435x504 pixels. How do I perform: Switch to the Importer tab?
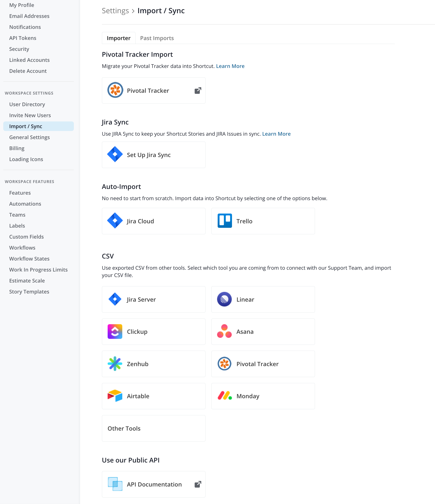click(x=118, y=38)
